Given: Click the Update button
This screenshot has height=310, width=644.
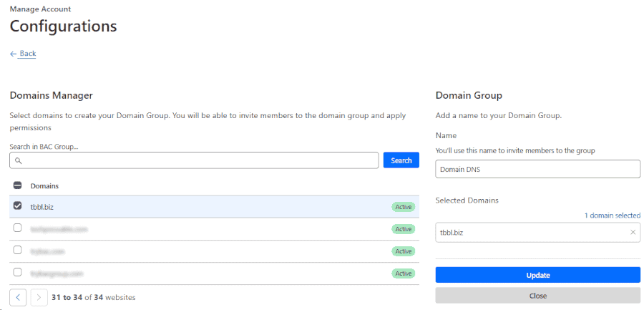Looking at the screenshot, I should tap(537, 275).
